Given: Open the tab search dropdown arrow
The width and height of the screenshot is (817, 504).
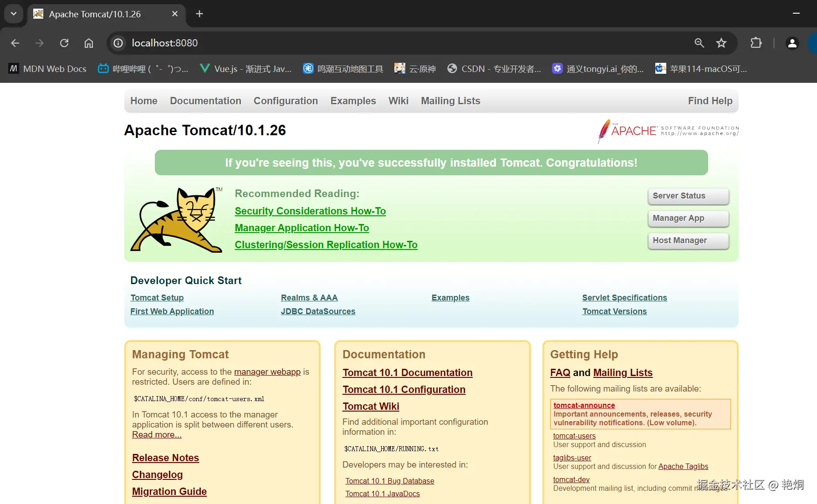Looking at the screenshot, I should pyautogui.click(x=14, y=14).
